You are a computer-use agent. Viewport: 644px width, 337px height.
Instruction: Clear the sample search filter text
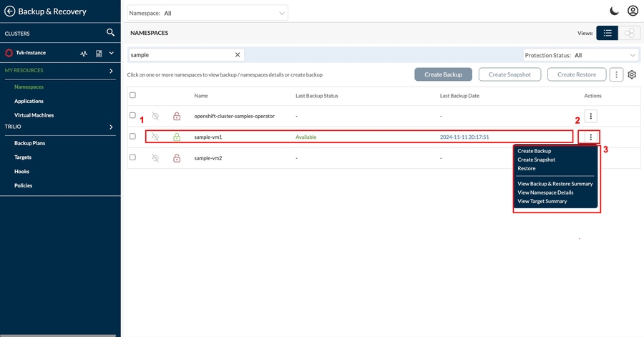(238, 54)
